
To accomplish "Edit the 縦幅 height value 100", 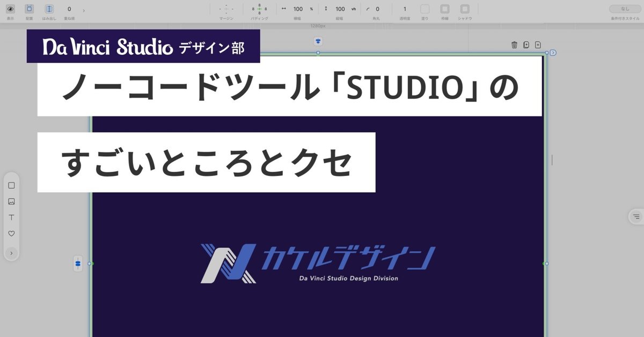I will click(x=340, y=9).
